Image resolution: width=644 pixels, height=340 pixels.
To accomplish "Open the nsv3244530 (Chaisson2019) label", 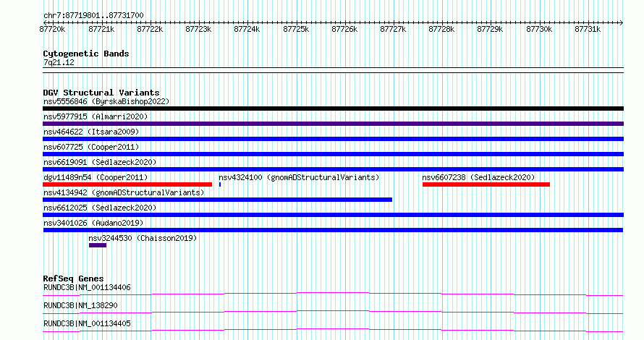I will coord(143,238).
